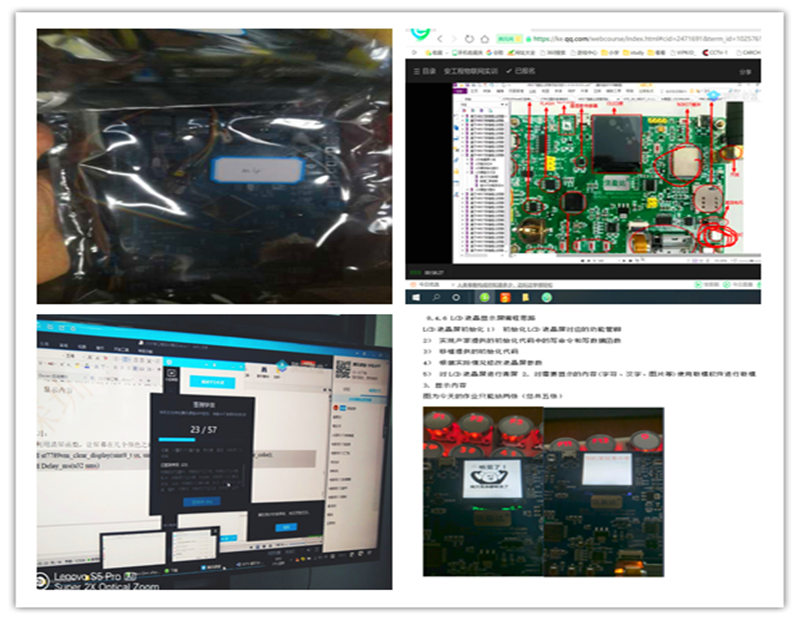The image size is (800, 620).
Task: Open the round green taskbar icon
Action: point(546,297)
